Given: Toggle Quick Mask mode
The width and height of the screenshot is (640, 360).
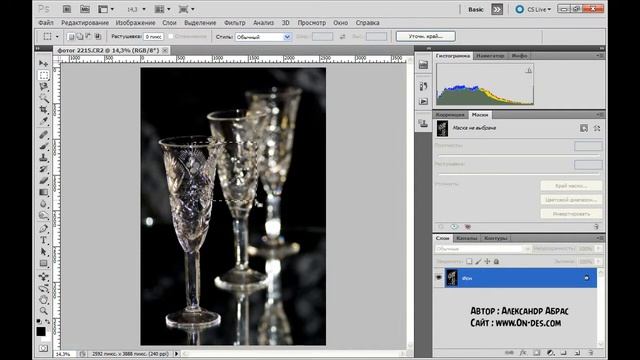Looking at the screenshot, I should [44, 348].
